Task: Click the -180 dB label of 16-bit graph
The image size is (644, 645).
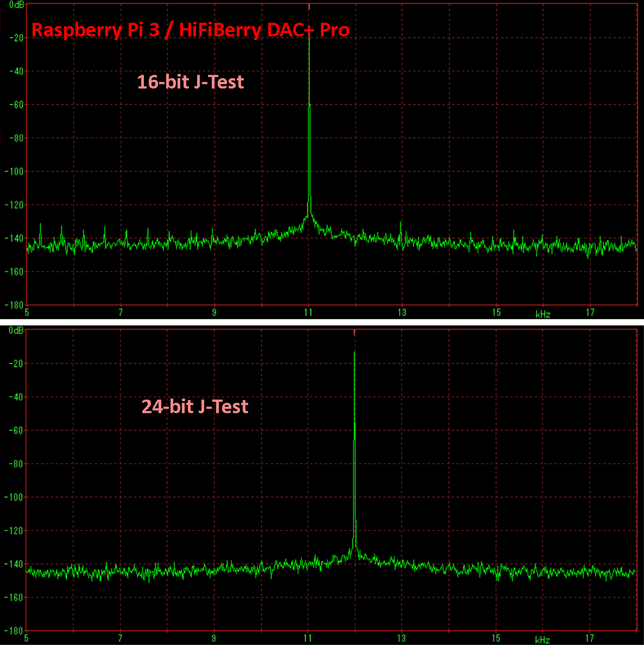Action: [15, 305]
